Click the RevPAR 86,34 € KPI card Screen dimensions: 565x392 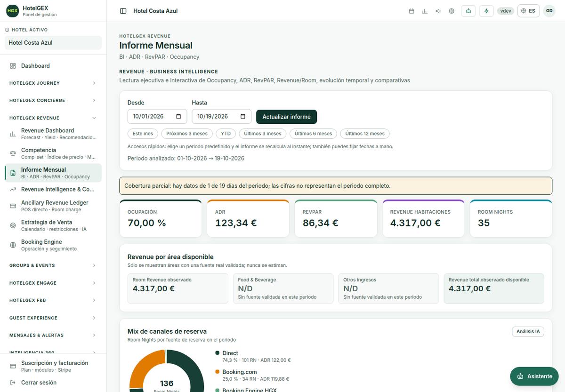point(336,218)
